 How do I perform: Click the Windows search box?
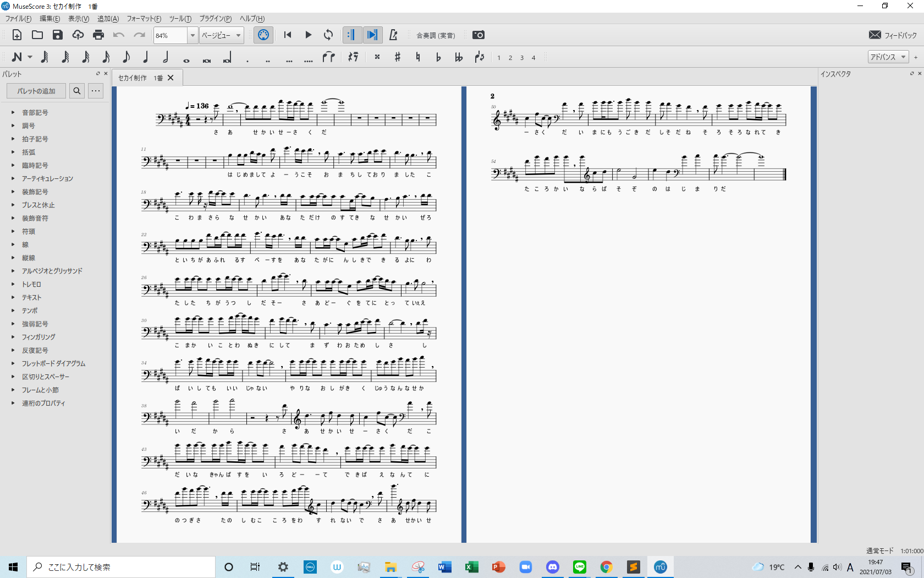click(x=121, y=567)
